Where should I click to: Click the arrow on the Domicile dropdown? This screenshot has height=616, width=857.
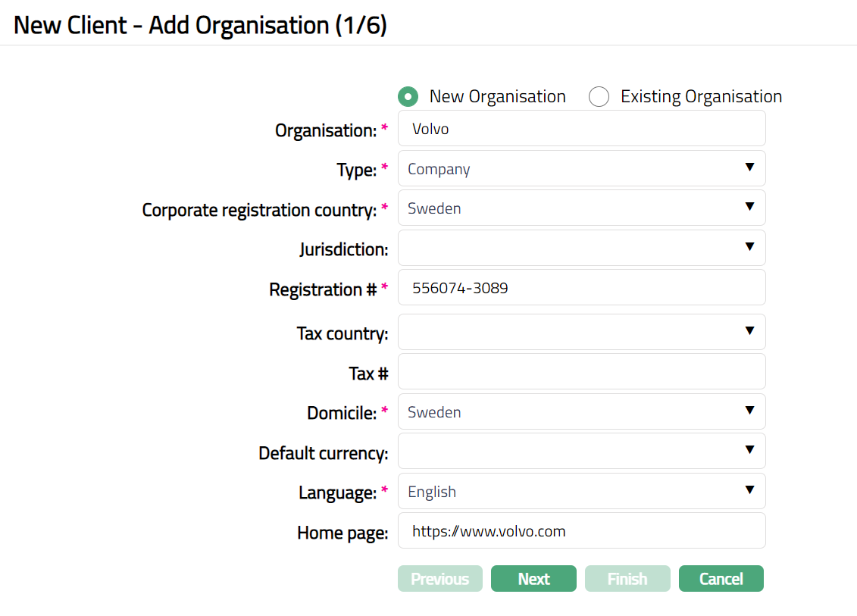click(x=749, y=411)
